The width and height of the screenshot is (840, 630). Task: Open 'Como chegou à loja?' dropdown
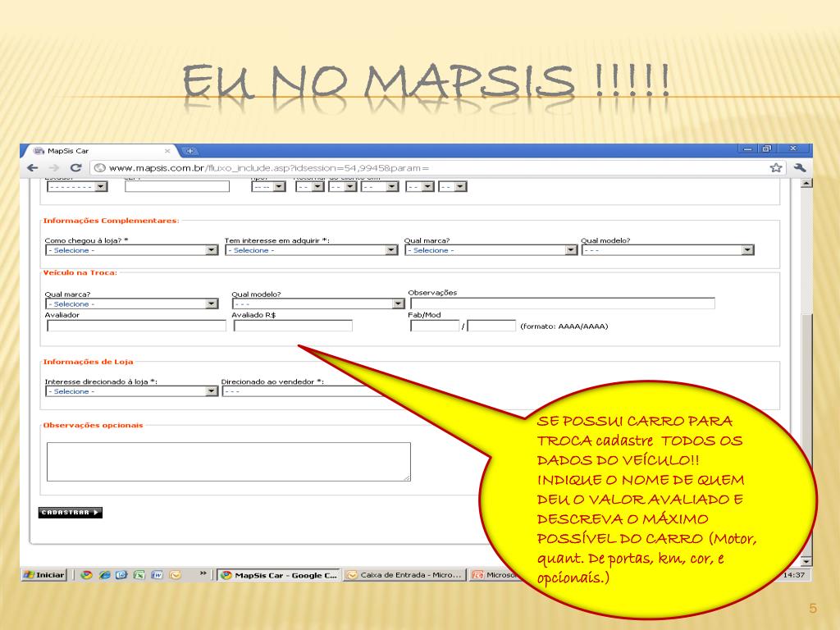click(132, 250)
